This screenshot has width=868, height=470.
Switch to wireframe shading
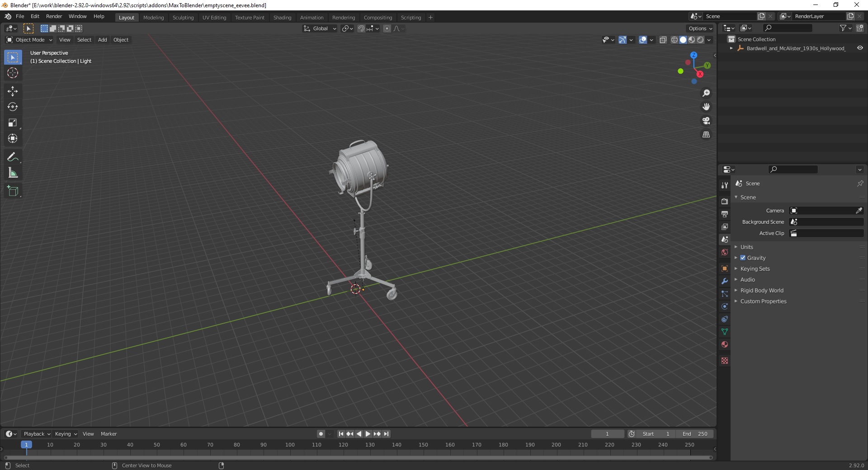pyautogui.click(x=675, y=40)
